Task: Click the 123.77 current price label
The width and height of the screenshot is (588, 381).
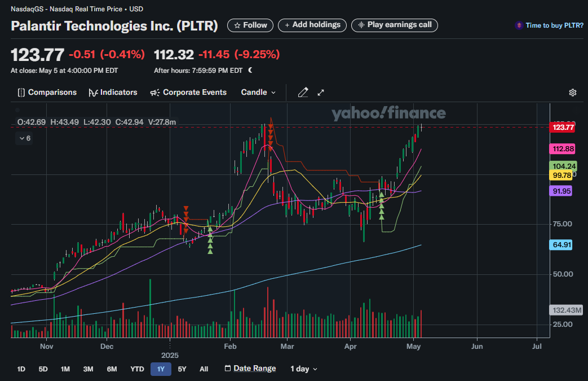Action: pos(563,127)
